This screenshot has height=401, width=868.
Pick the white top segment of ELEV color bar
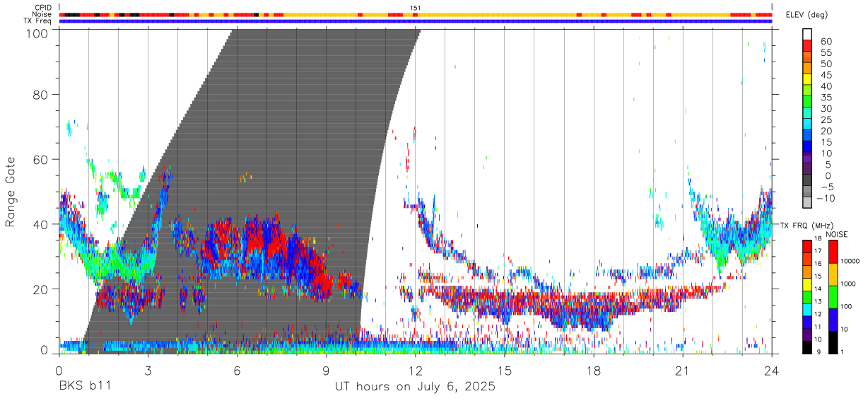pos(807,34)
